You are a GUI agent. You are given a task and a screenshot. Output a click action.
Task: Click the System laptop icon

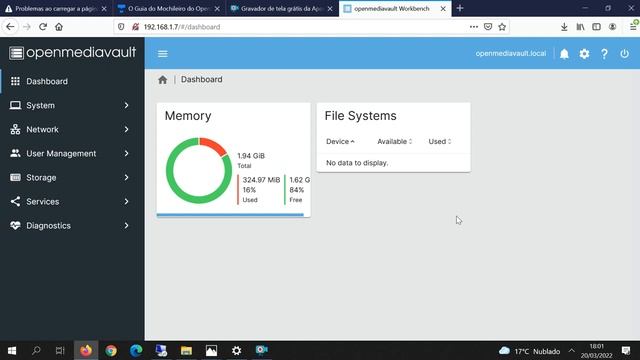click(x=15, y=105)
